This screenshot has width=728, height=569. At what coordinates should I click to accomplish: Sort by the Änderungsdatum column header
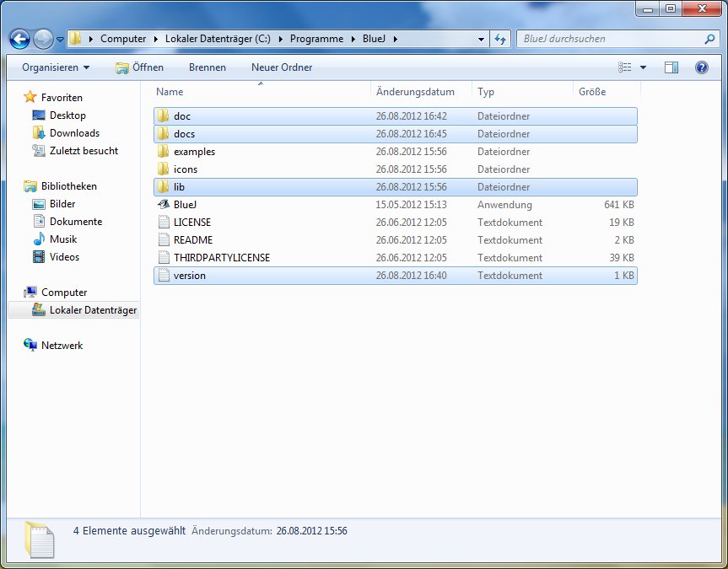(x=415, y=92)
